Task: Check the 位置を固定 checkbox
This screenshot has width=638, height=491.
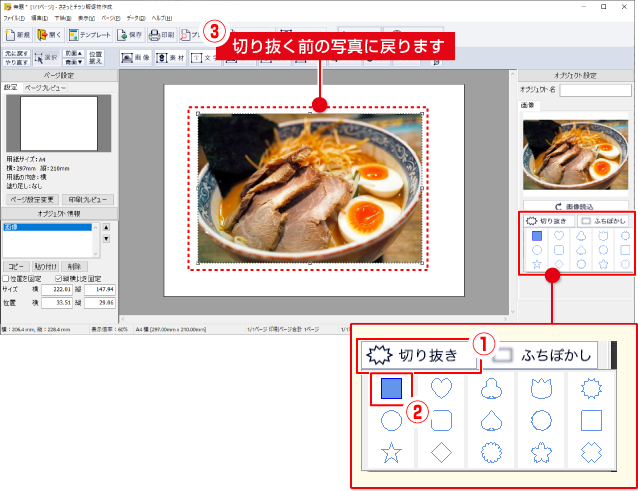Action: 6,279
